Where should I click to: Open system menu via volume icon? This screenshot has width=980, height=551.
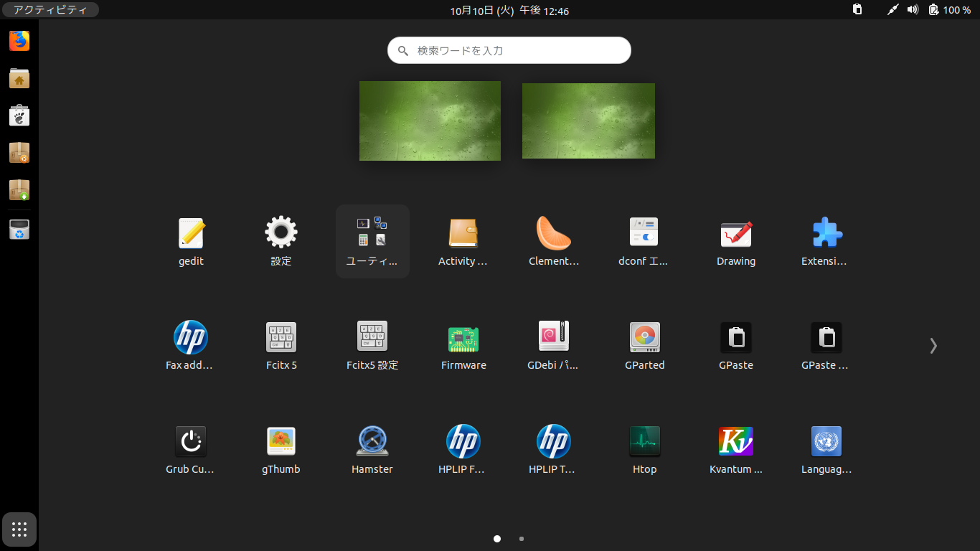coord(913,10)
